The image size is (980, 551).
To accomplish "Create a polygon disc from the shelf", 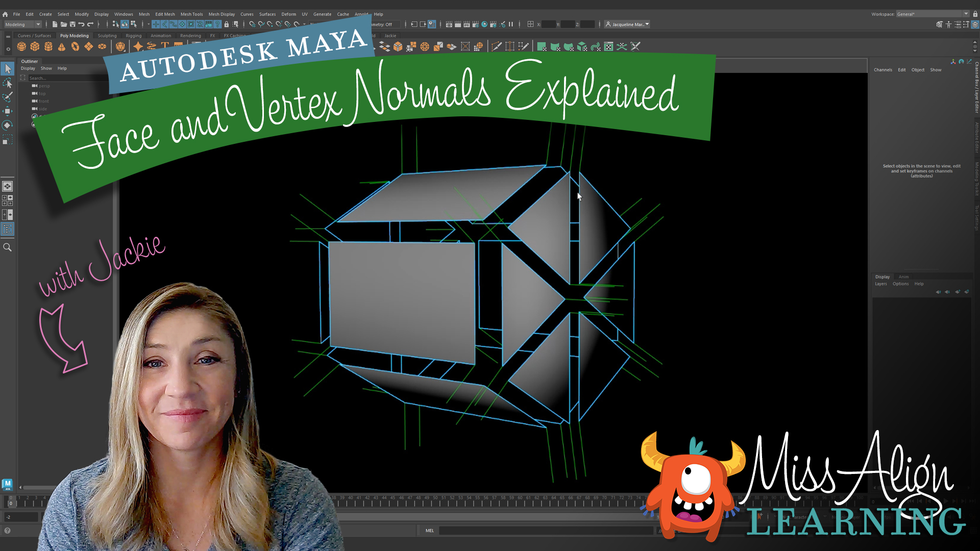I will (x=102, y=46).
